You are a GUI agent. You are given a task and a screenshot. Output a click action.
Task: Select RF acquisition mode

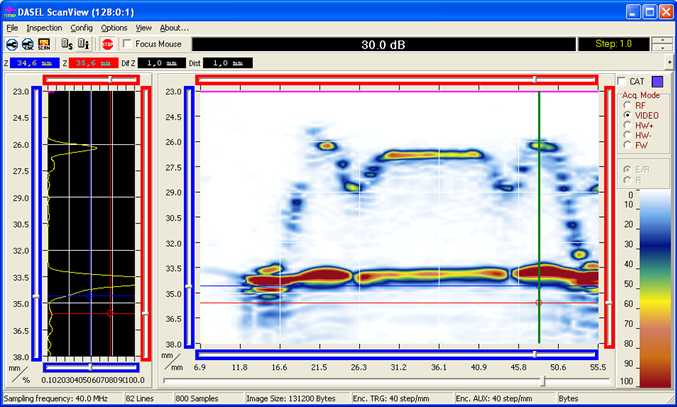pyautogui.click(x=627, y=104)
